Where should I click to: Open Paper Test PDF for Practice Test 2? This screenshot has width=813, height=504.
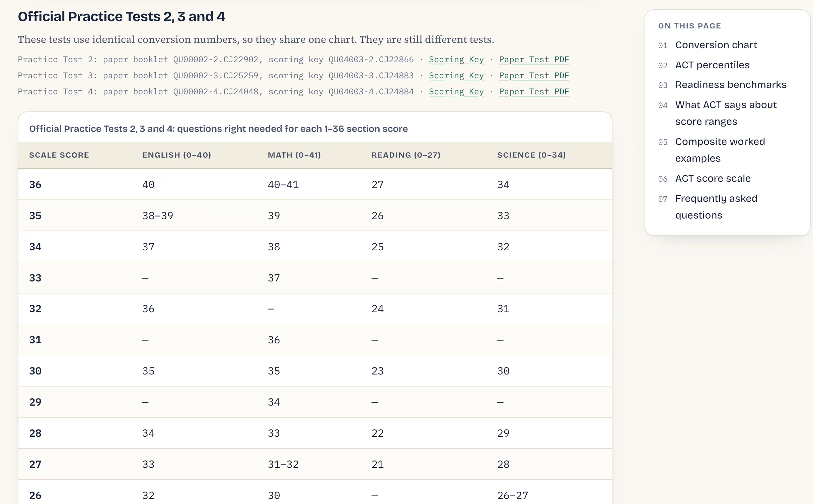pos(534,60)
